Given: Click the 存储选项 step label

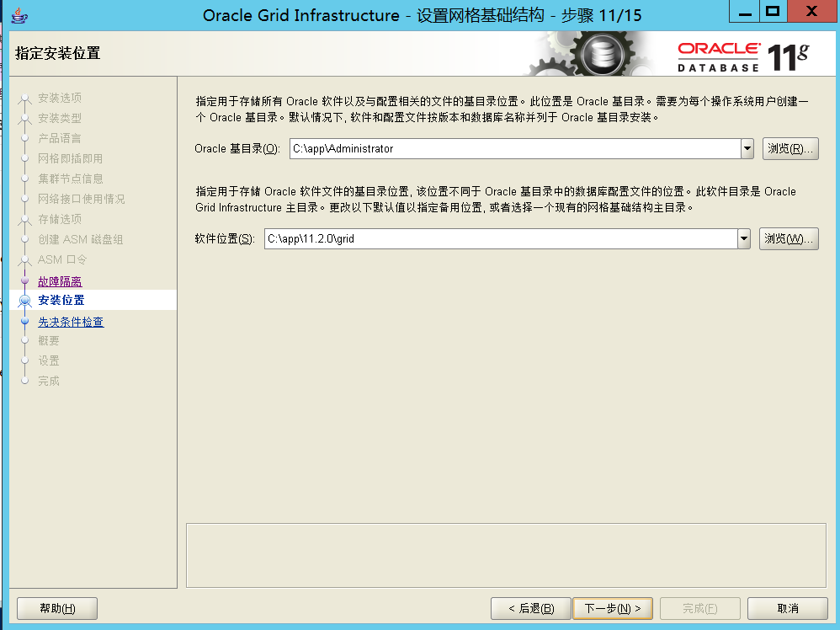Looking at the screenshot, I should pyautogui.click(x=60, y=219).
